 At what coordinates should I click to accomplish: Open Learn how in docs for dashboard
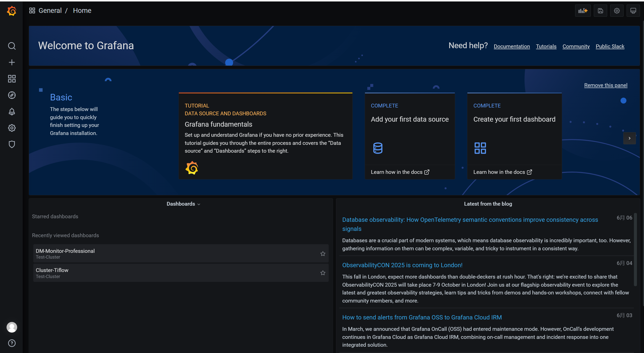[502, 172]
